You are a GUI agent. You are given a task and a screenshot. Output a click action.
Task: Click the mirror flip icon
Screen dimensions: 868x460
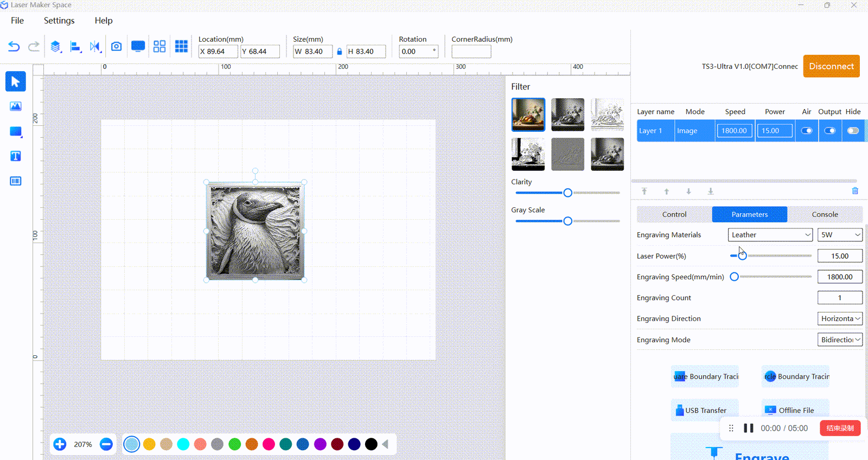pos(95,47)
